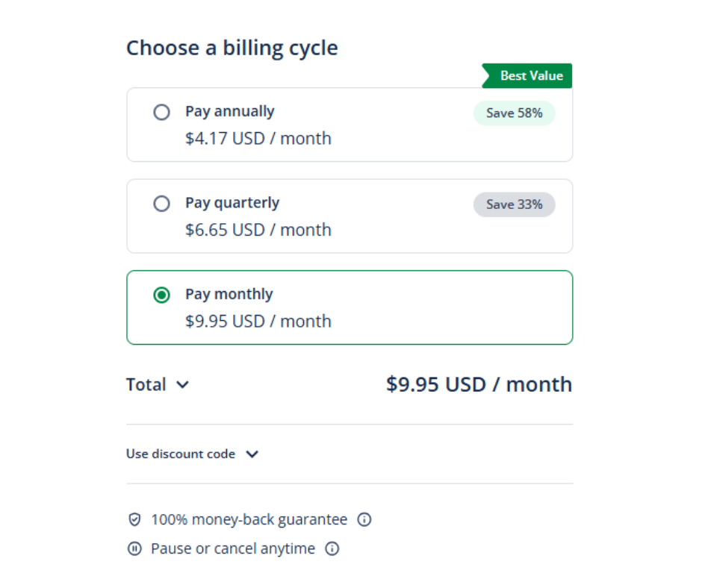Open info icon beside money-back guarantee
Image resolution: width=702 pixels, height=588 pixels.
364,519
